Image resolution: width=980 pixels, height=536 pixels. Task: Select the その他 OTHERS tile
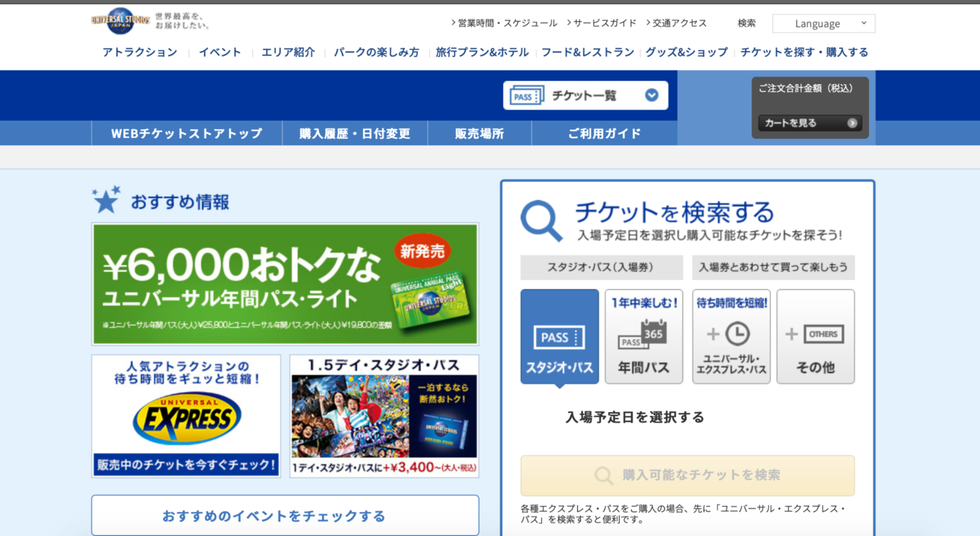point(816,336)
